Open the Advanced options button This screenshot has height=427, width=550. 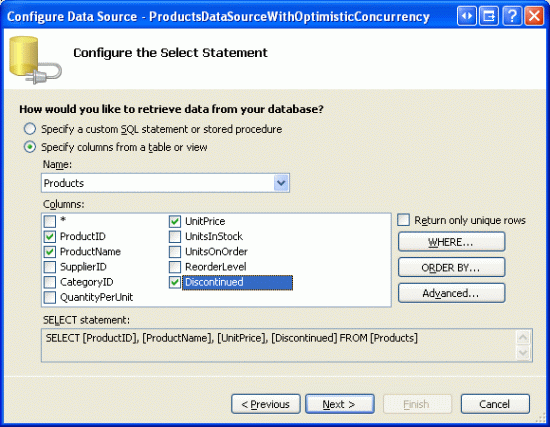click(451, 293)
